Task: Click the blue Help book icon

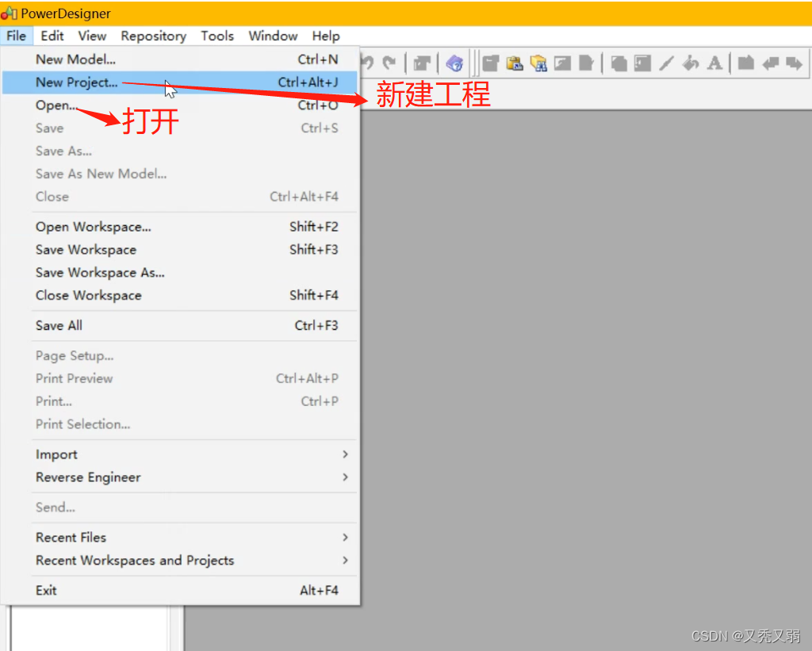Action: pyautogui.click(x=454, y=63)
